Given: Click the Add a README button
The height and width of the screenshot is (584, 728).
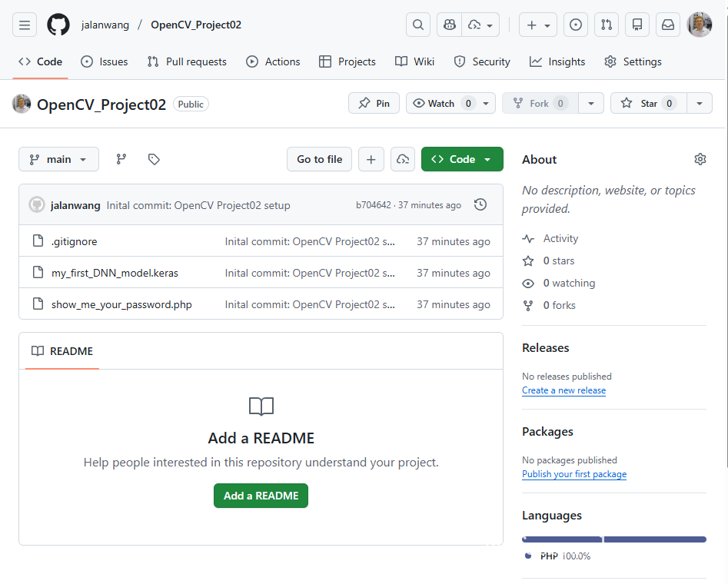Looking at the screenshot, I should (261, 496).
